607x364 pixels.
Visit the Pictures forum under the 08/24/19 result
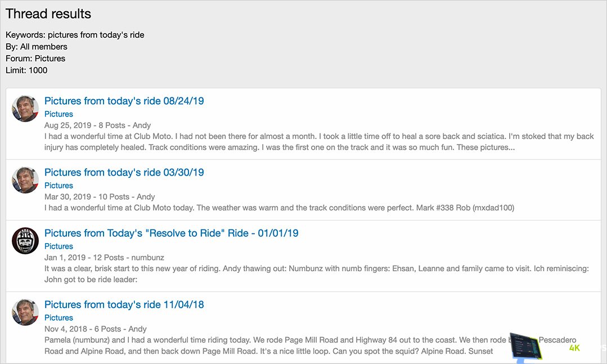[59, 114]
